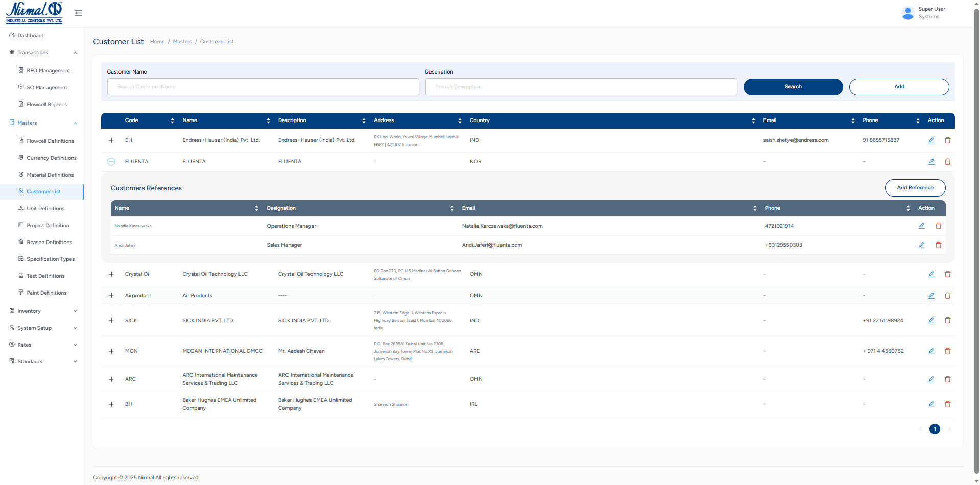The image size is (980, 485).
Task: Collapse the FLUENTA customer details
Action: tap(111, 161)
